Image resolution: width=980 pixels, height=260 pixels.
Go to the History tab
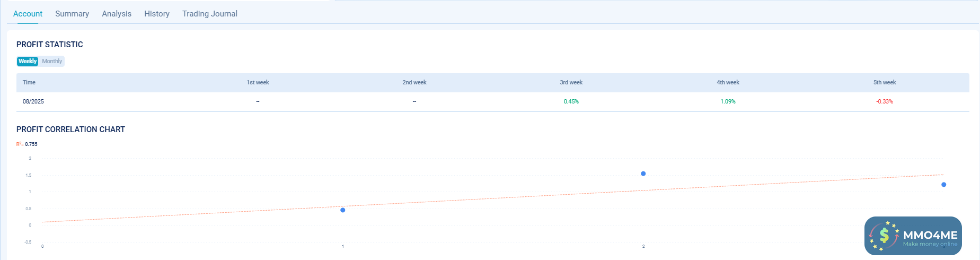157,14
